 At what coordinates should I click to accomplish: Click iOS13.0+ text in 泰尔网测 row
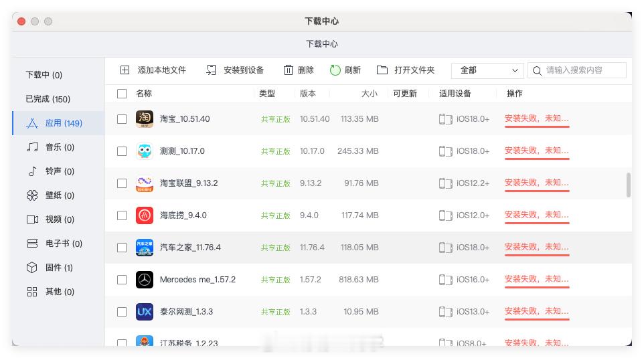pyautogui.click(x=473, y=312)
